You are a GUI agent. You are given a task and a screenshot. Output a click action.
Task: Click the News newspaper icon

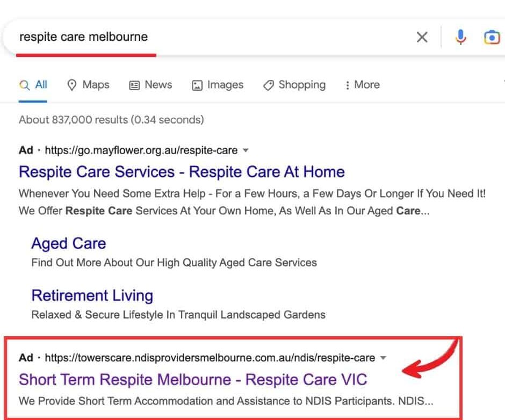click(134, 85)
